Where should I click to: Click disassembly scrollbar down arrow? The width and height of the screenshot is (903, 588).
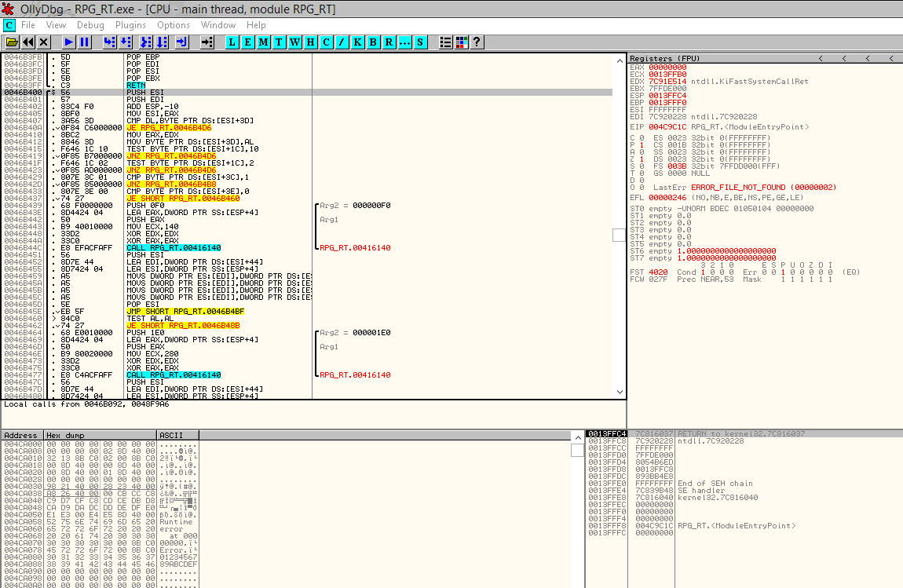coord(620,392)
